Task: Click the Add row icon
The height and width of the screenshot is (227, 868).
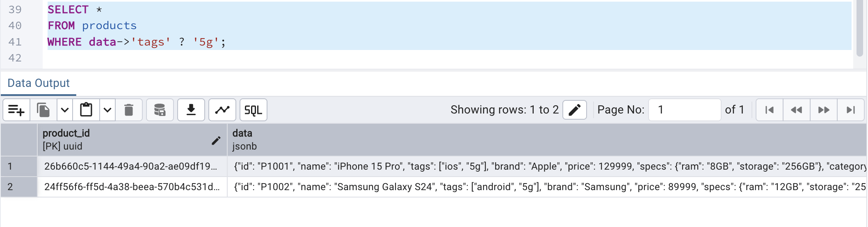Action: 16,110
